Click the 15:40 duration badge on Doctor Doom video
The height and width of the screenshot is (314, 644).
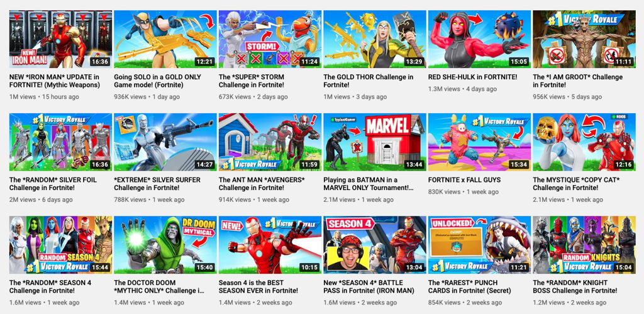pos(204,267)
